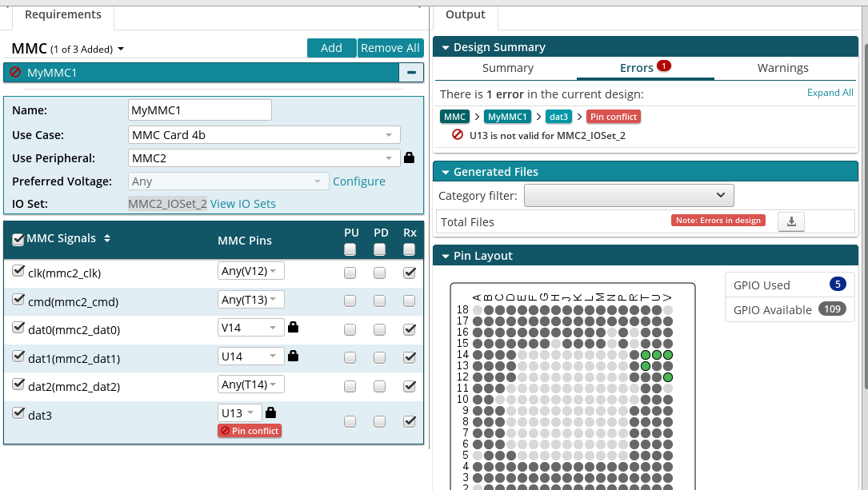This screenshot has width=868, height=490.
Task: Open the View IO Sets link
Action: [x=243, y=204]
